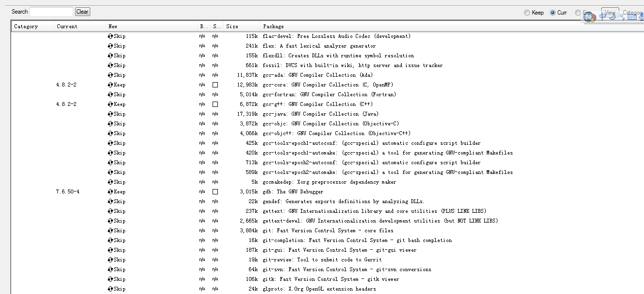Click the New column header

(151, 26)
